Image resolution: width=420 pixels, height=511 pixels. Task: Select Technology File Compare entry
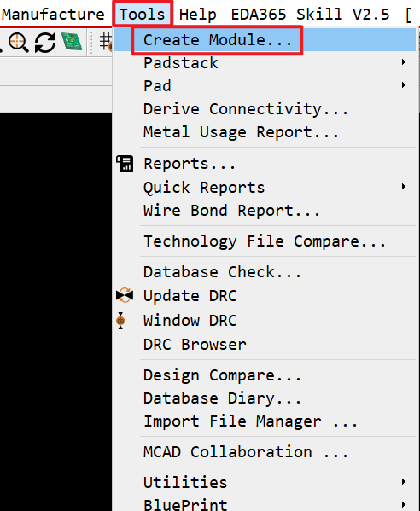(265, 241)
